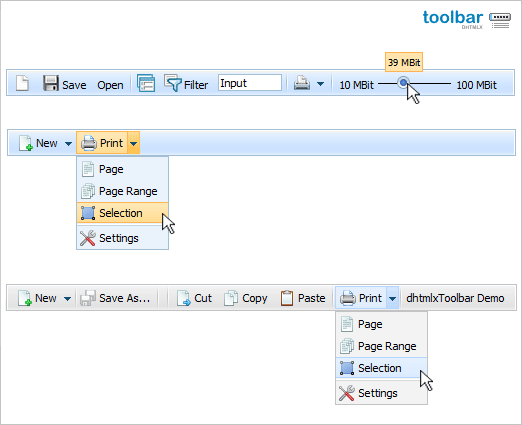This screenshot has width=522, height=425.
Task: Choose Selection in the gray Print menu
Action: [381, 368]
